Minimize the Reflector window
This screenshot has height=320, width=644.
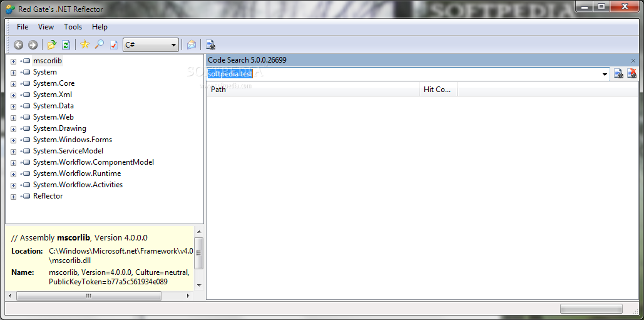584,6
